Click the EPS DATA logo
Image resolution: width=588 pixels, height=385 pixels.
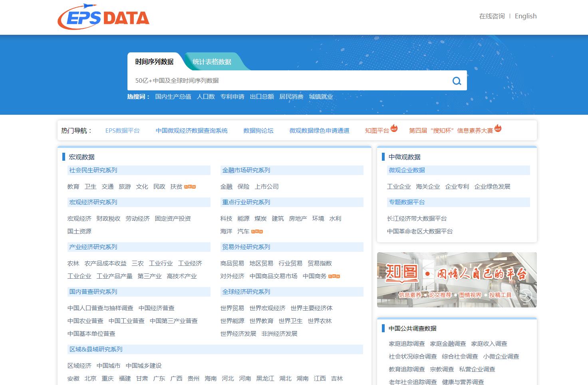(x=103, y=17)
